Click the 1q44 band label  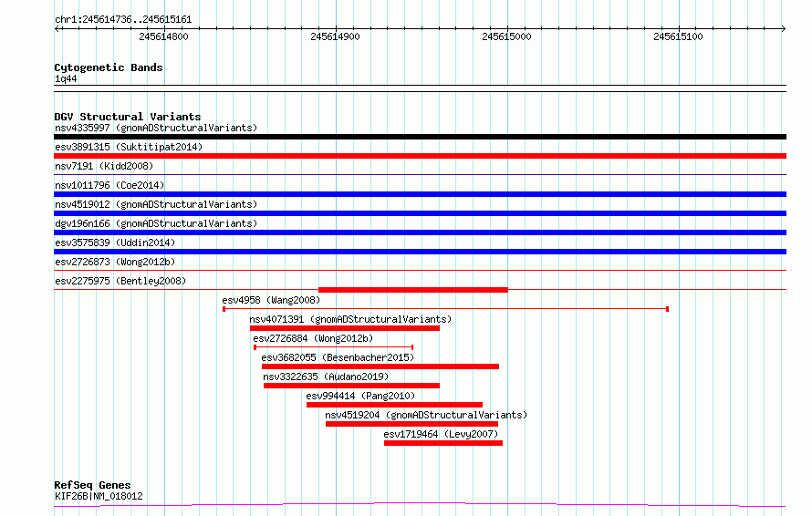coord(66,78)
